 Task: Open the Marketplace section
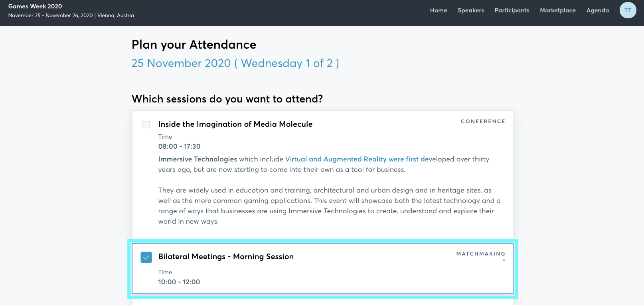coord(557,10)
